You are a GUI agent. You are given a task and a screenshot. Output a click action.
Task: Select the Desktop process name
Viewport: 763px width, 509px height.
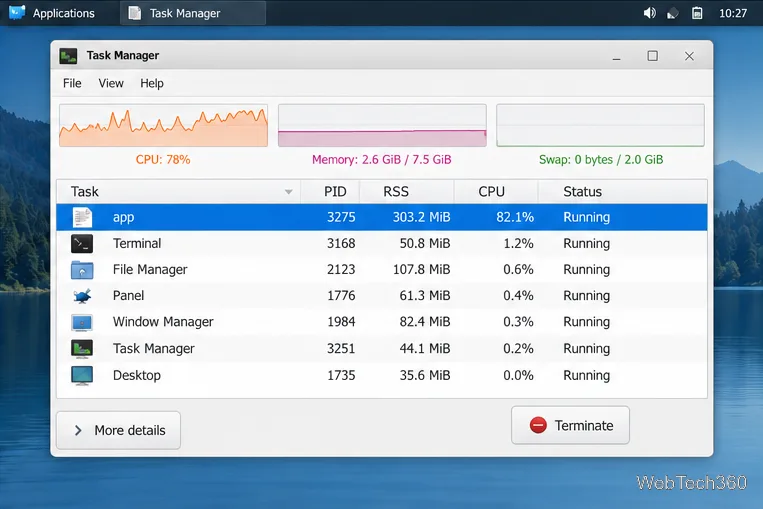point(137,375)
